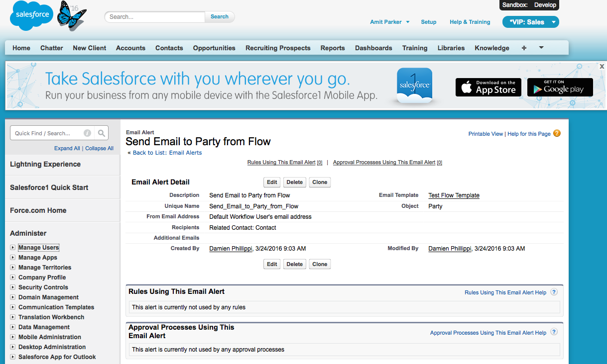Expand the Manage Territories tree node
The width and height of the screenshot is (607, 364).
(x=13, y=268)
